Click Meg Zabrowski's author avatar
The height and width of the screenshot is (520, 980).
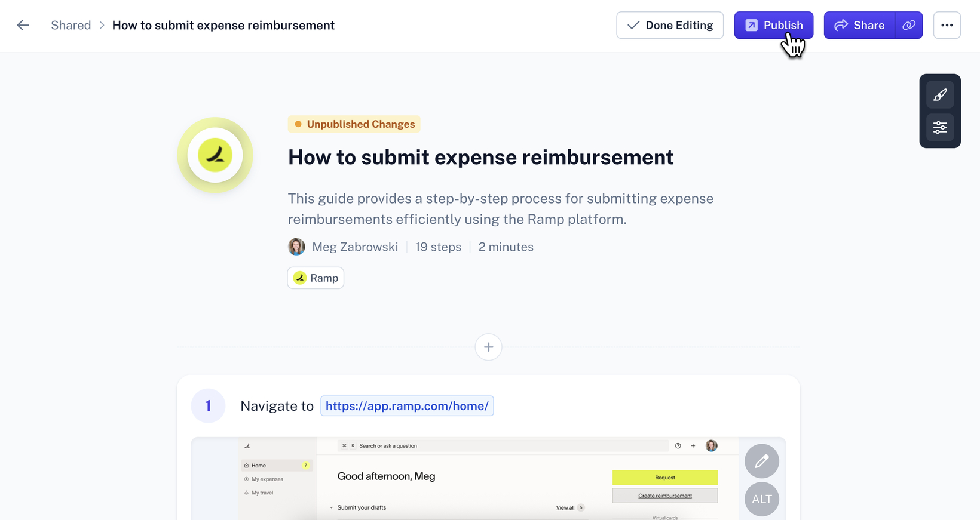point(296,247)
